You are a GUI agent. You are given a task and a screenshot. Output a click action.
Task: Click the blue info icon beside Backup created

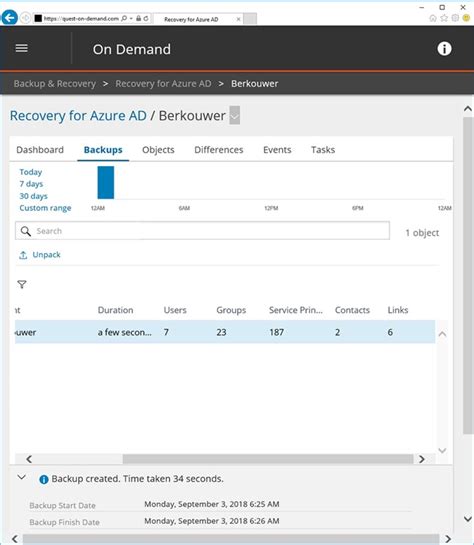(44, 480)
